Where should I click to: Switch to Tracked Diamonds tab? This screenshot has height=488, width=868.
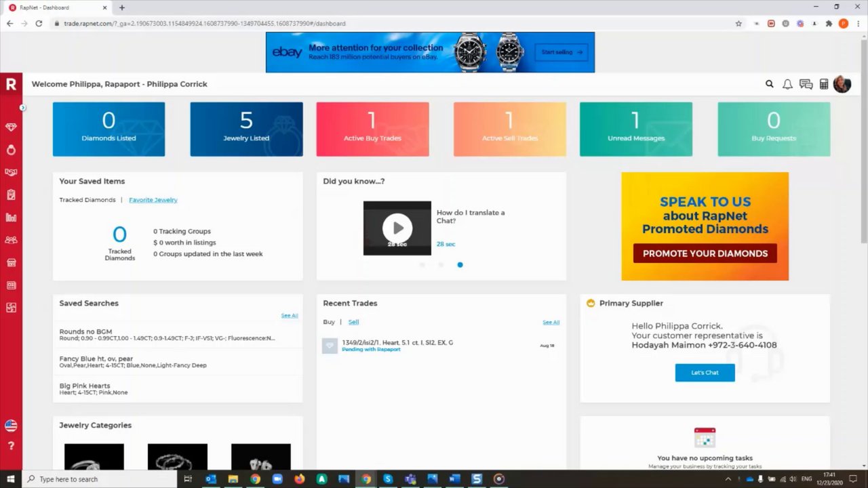pyautogui.click(x=87, y=200)
